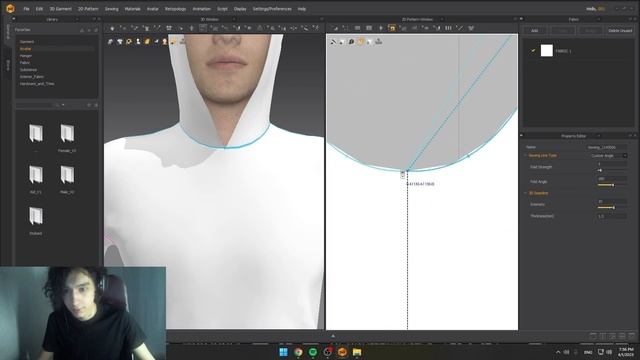Click the first icon in 2D viewport display toolbar
640x360 pixels.
[333, 42]
